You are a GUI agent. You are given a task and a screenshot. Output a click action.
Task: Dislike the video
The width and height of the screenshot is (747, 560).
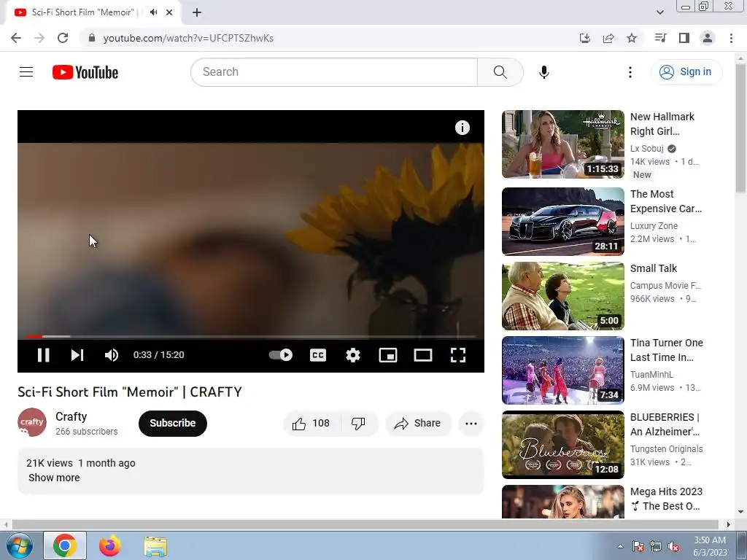pos(358,423)
